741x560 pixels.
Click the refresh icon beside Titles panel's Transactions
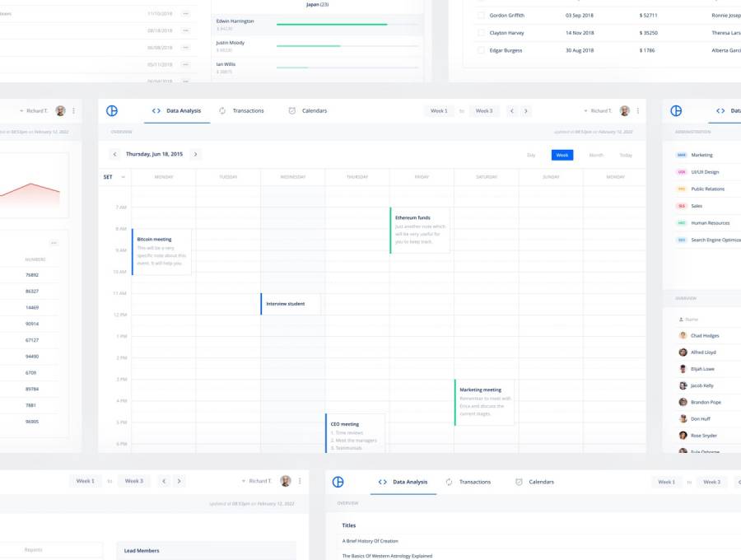click(449, 482)
